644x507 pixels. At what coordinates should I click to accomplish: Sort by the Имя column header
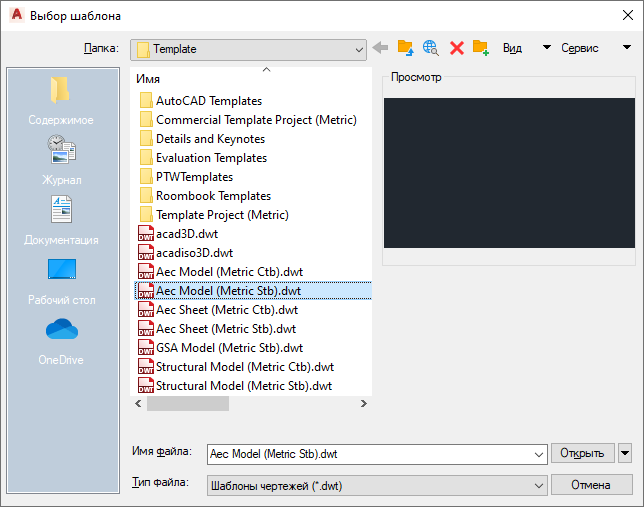coord(148,78)
